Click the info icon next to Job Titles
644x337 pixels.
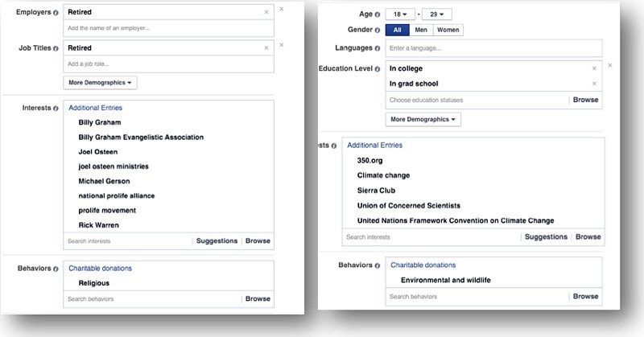click(56, 48)
